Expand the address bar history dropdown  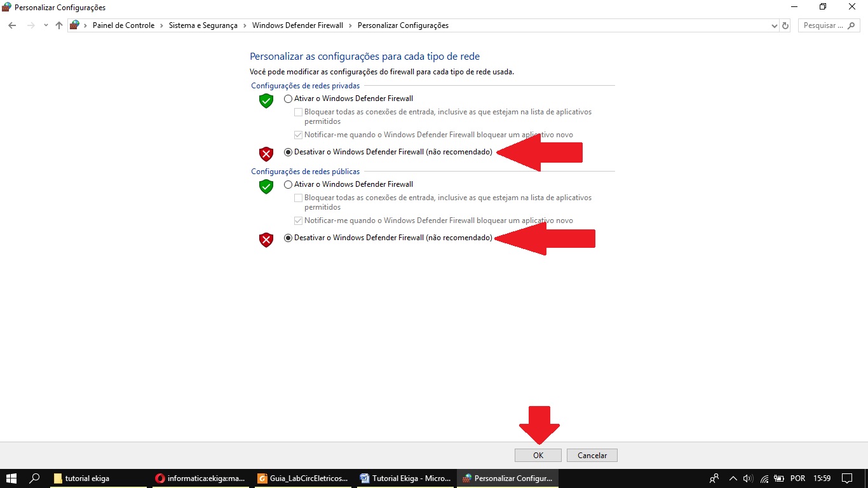(x=774, y=26)
